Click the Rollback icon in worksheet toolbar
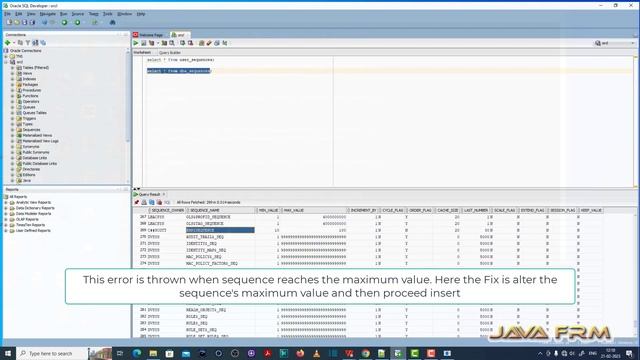This screenshot has width=640, height=360. (190, 43)
